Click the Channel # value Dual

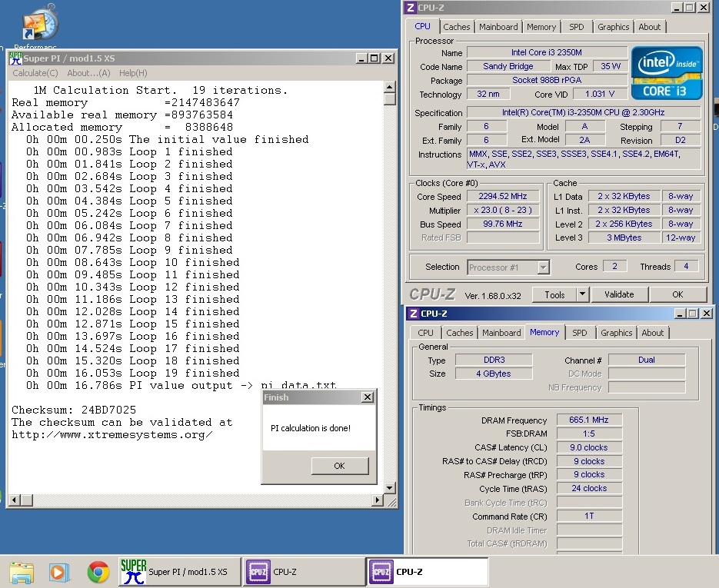point(647,360)
